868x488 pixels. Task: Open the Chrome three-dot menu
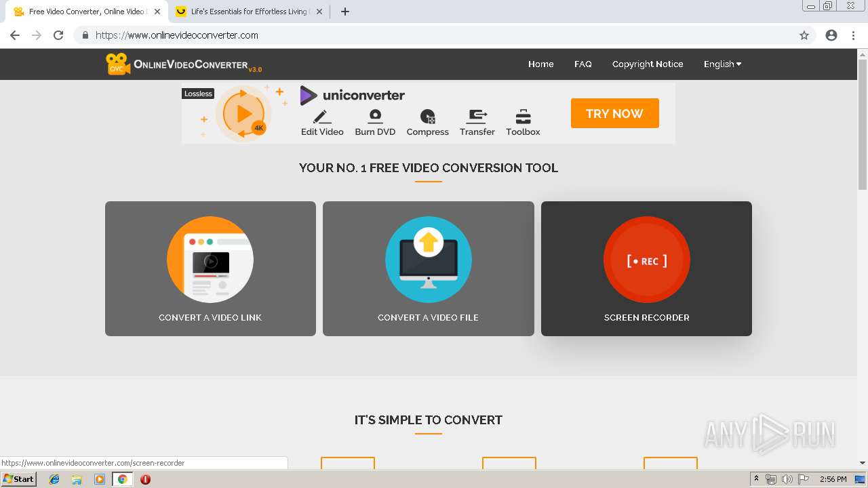click(x=853, y=35)
